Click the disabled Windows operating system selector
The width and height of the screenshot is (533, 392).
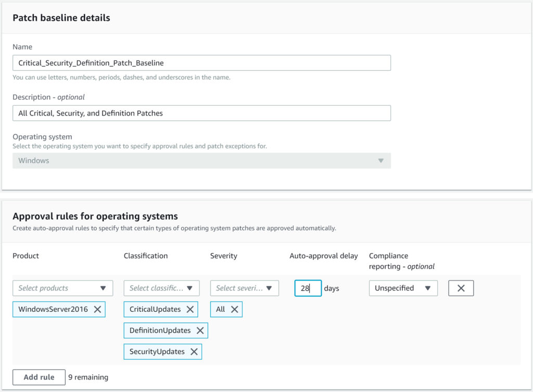(x=202, y=160)
